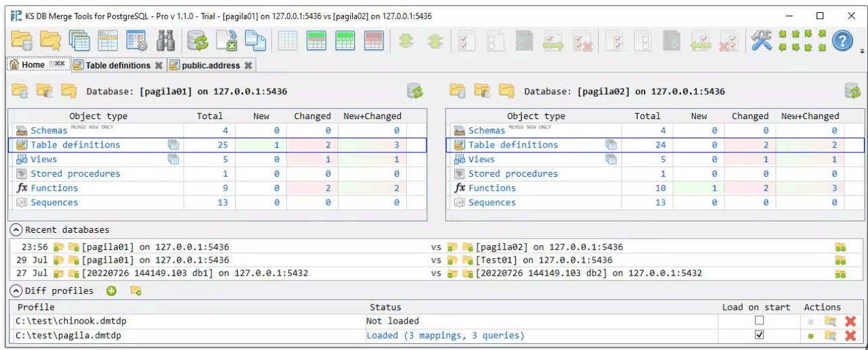Click the merge to left green arrow icon
The width and height of the screenshot is (868, 350).
pos(700,41)
